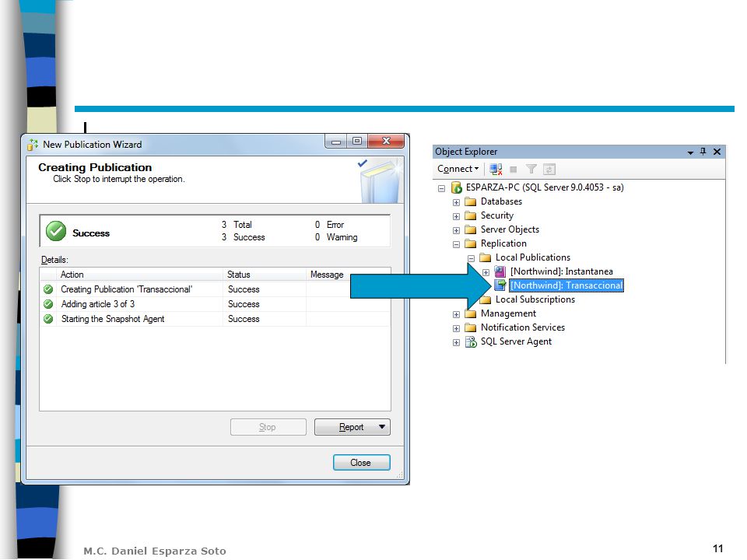Click the Transaccional publication icon
The image size is (747, 560).
tap(500, 285)
